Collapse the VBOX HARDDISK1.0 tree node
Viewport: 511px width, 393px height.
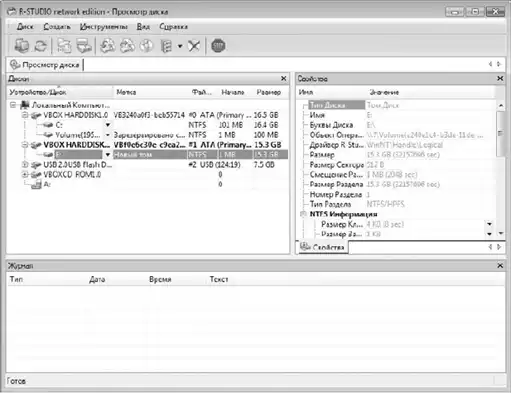tap(25, 115)
